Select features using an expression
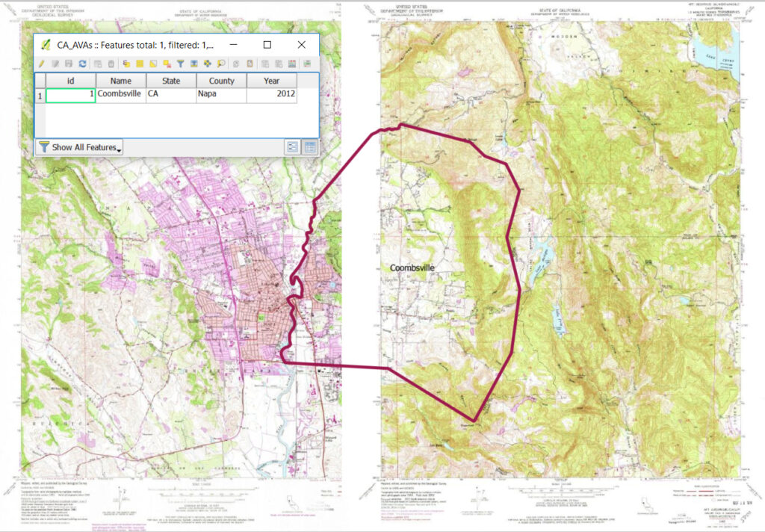Screen dimensions: 765x532 pyautogui.click(x=126, y=64)
